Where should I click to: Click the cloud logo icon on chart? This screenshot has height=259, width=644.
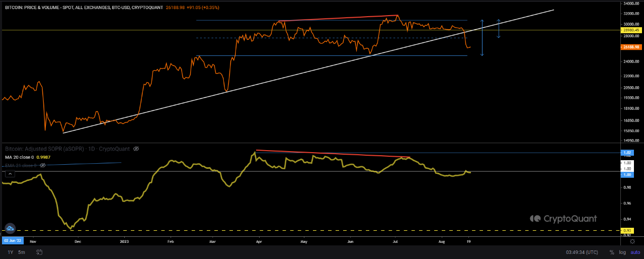10,228
